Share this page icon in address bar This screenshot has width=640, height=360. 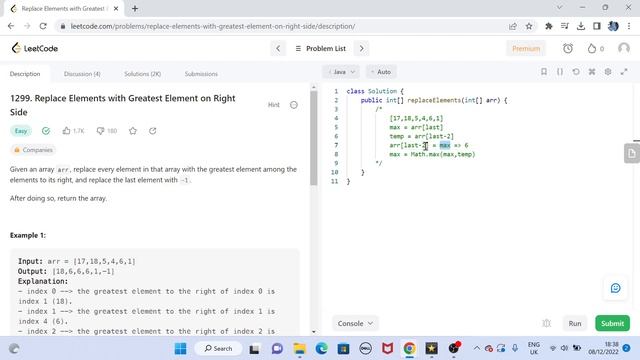pos(513,26)
